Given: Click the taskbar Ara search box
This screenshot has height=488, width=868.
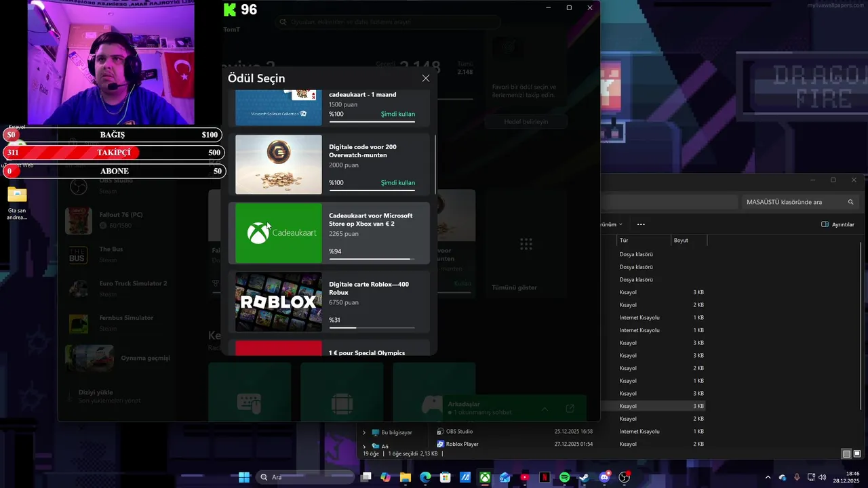Looking at the screenshot, I should coord(306,477).
